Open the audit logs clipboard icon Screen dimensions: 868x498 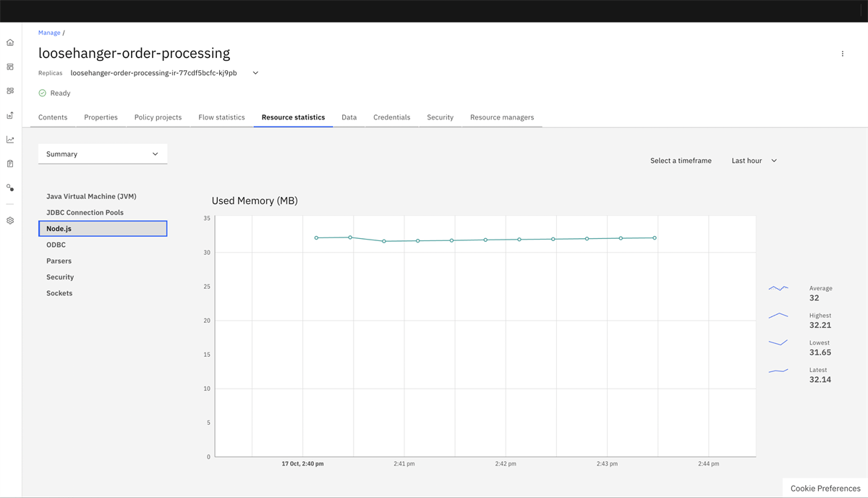(x=9, y=164)
